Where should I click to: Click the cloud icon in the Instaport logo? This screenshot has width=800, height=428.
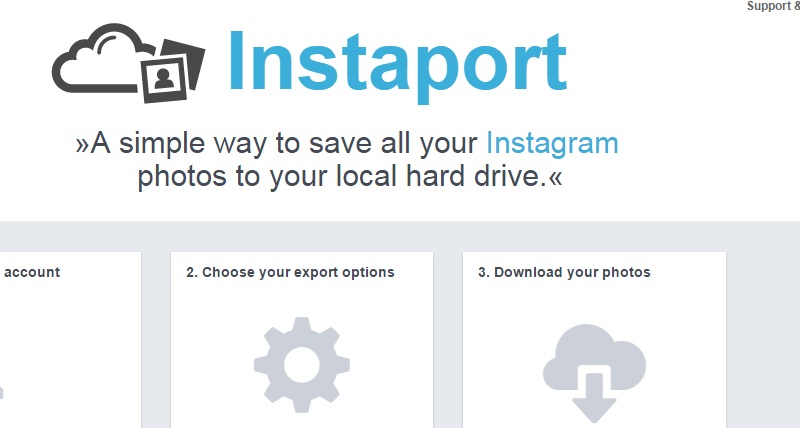point(99,59)
